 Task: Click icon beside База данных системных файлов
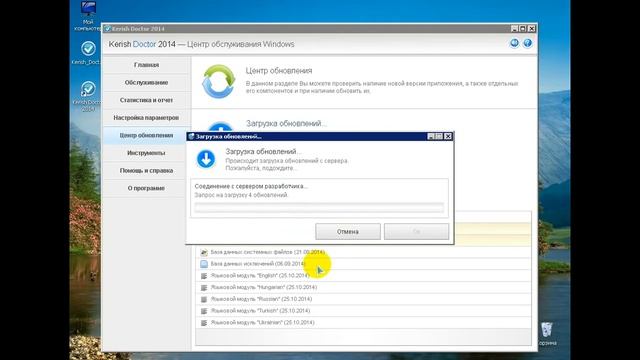click(x=204, y=252)
